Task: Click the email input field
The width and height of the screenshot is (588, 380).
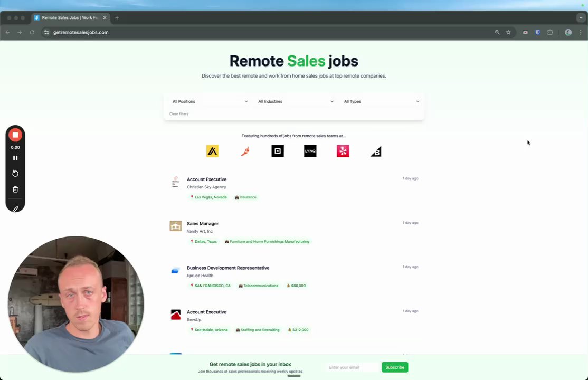Action: click(353, 367)
